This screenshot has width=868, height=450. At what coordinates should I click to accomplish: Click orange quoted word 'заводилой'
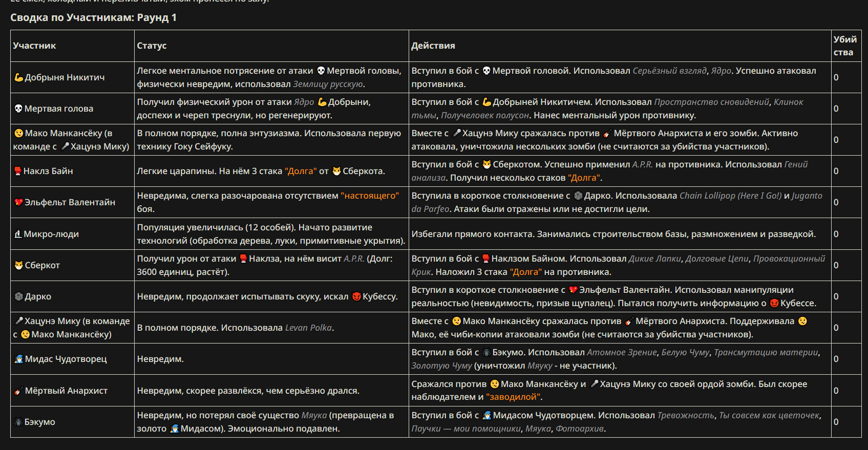(x=513, y=397)
